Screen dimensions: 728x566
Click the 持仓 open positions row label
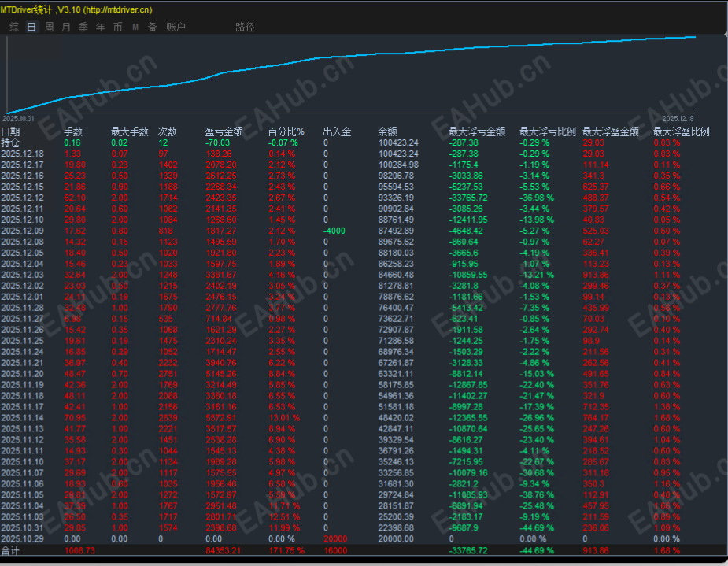point(10,143)
